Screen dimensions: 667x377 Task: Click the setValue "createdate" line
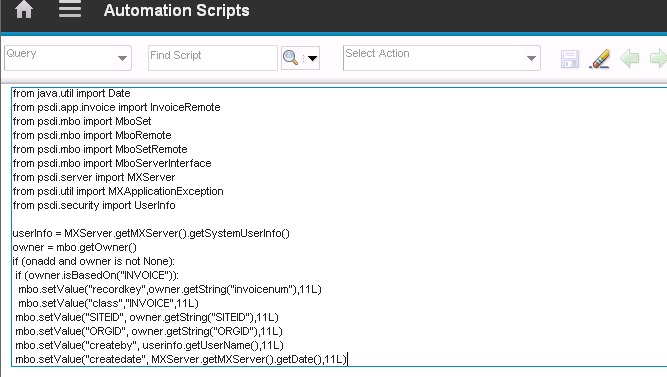click(x=181, y=360)
